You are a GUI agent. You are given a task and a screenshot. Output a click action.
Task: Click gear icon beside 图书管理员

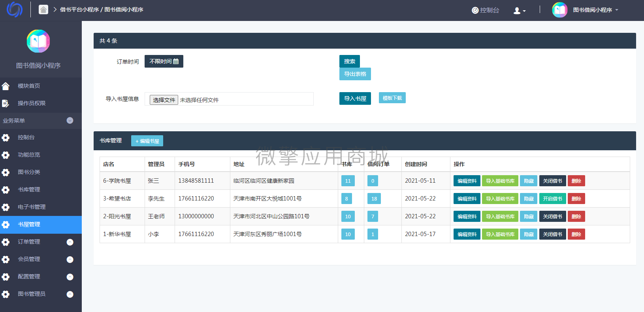(x=6, y=294)
